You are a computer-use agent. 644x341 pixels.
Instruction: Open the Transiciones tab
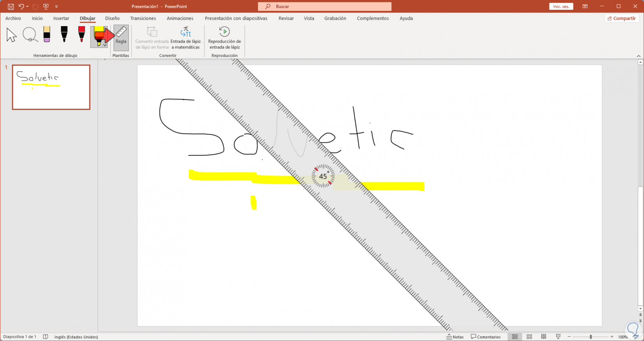point(143,18)
